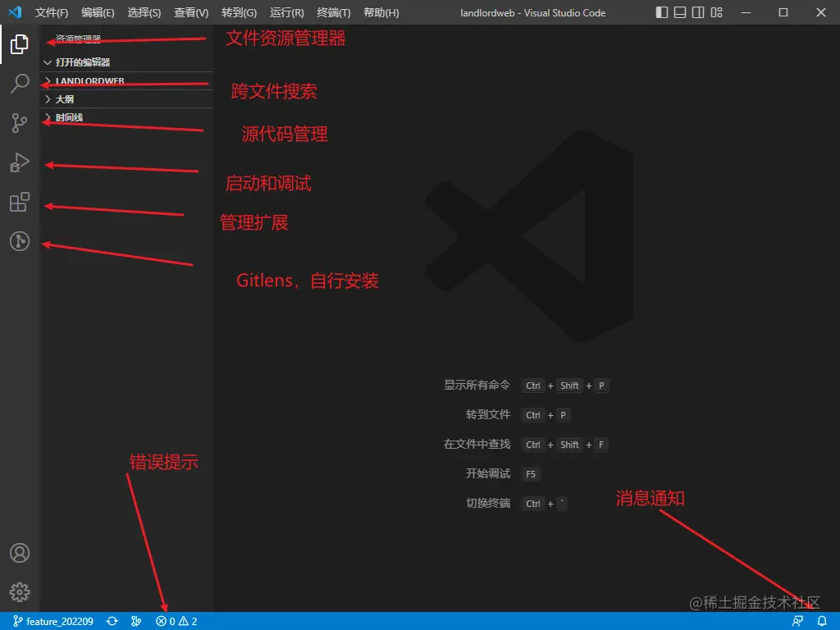
Task: Open the Source Control view icon
Action: [20, 123]
